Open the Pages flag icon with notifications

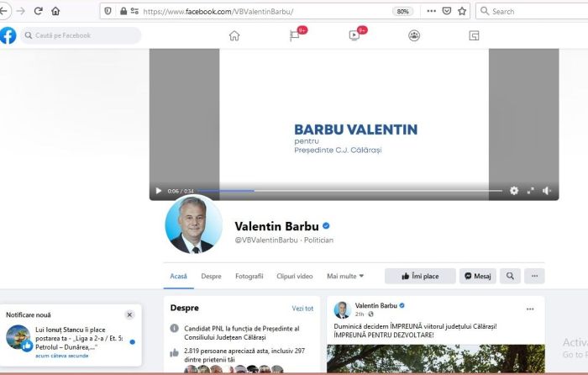click(x=295, y=35)
